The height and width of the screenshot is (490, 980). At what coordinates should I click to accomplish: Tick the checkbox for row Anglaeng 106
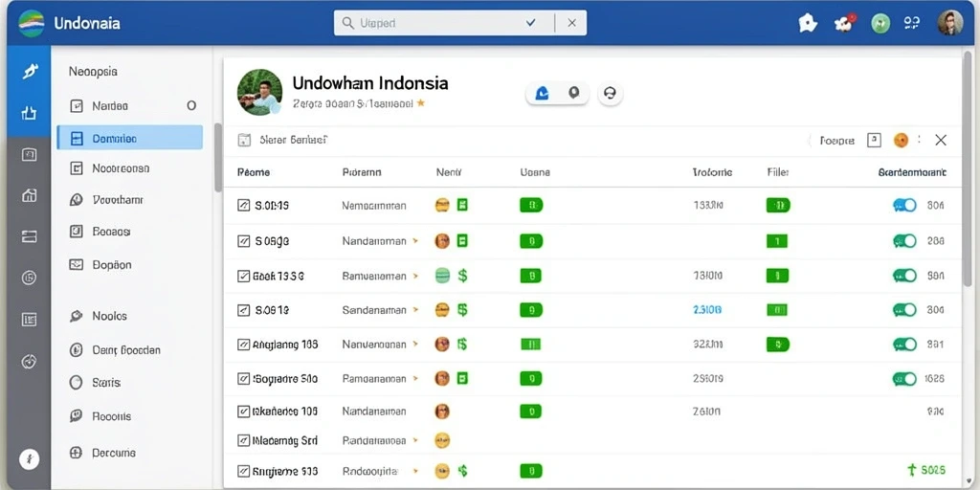[244, 345]
